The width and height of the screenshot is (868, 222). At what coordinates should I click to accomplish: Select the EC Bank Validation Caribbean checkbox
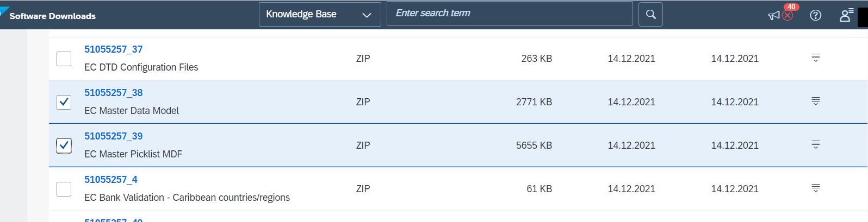pyautogui.click(x=64, y=189)
